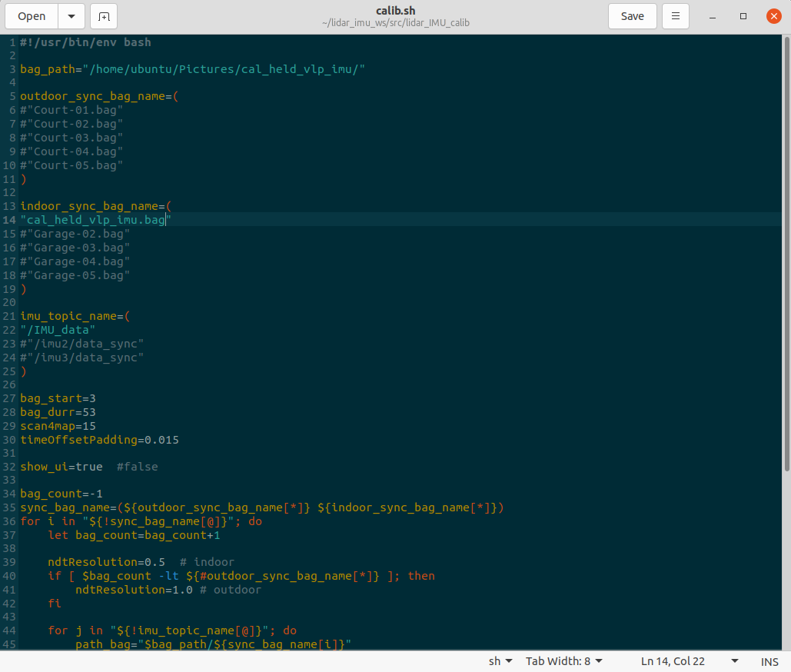Click the #"/imu3/data_sync" line
This screenshot has height=672, width=791.
81,358
